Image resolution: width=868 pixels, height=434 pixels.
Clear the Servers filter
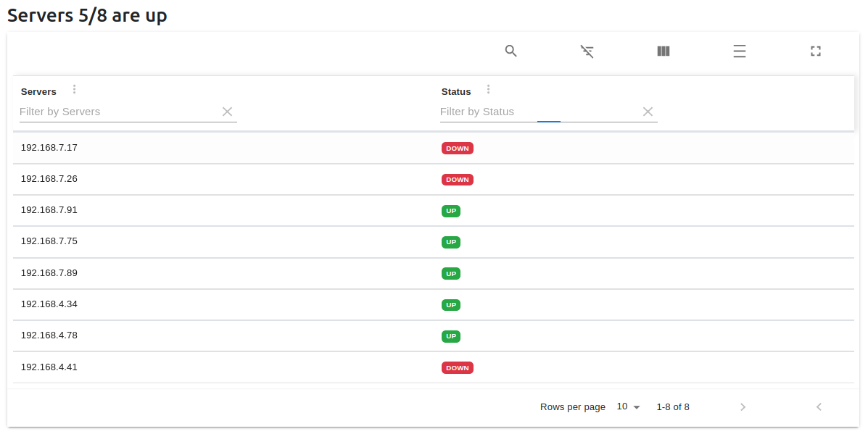click(227, 112)
